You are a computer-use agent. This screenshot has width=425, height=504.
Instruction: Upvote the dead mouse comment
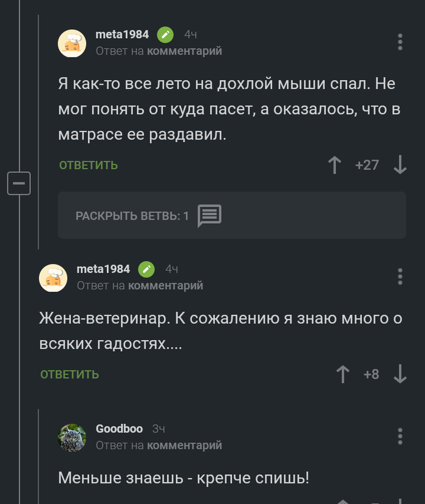click(335, 164)
